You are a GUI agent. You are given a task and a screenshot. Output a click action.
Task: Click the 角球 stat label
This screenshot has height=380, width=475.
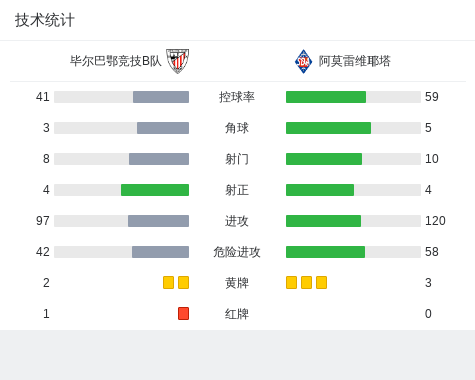point(237,128)
